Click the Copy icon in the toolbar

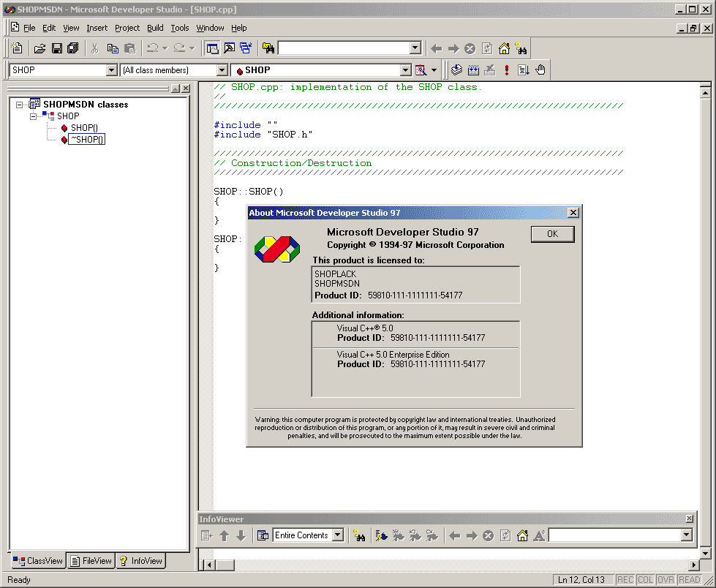pos(113,48)
